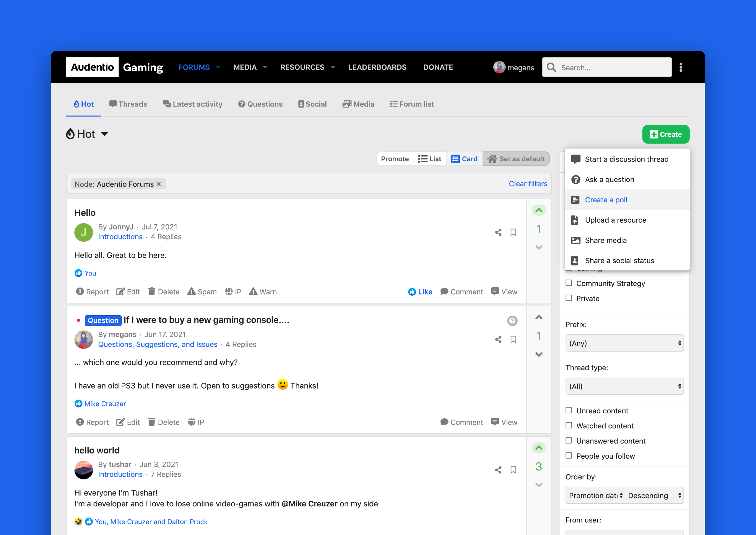Image resolution: width=756 pixels, height=535 pixels.
Task: Click the Clear filters link
Action: (528, 184)
